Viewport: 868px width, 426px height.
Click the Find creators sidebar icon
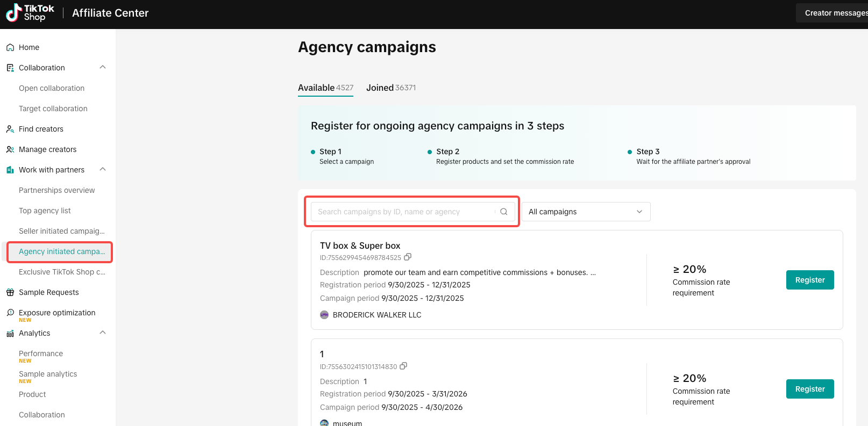click(10, 129)
